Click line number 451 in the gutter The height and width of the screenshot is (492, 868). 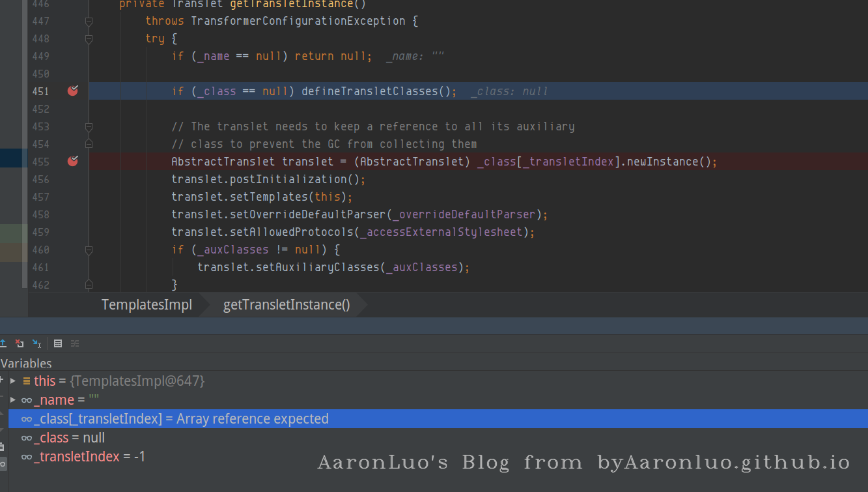click(40, 91)
